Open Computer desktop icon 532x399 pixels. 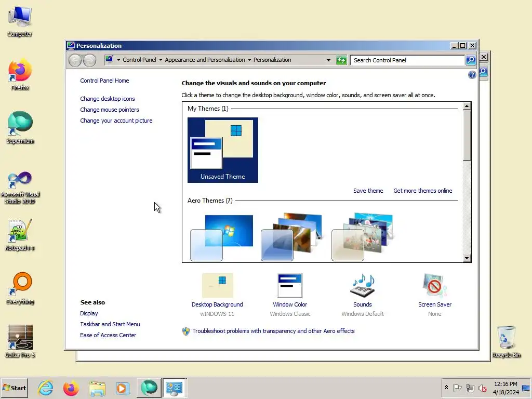point(20,21)
